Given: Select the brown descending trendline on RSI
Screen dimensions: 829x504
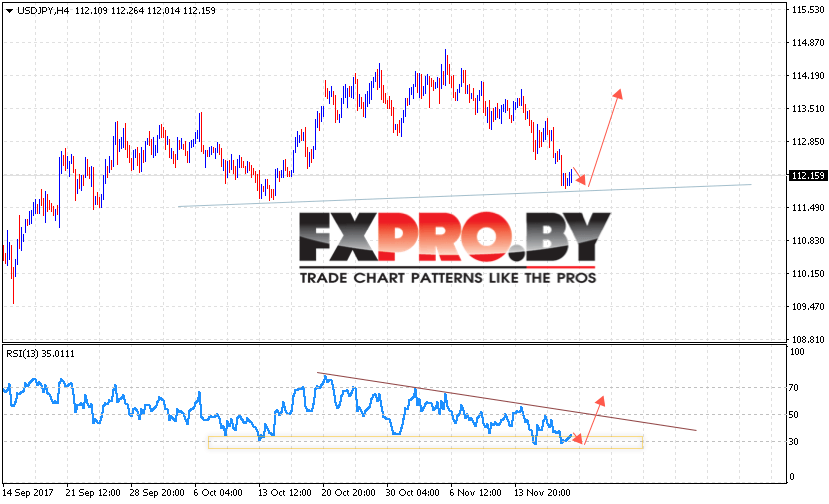Looking at the screenshot, I should tap(506, 401).
